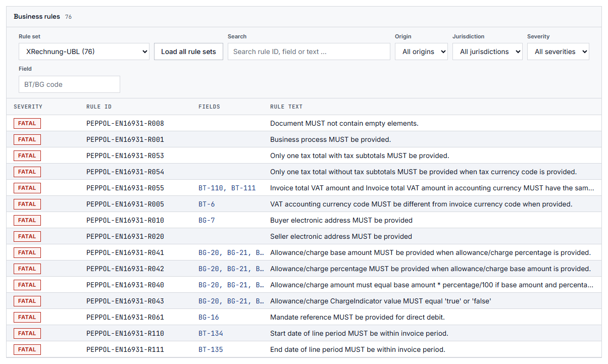608x364 pixels.
Task: Click the 76 rule count badge
Action: click(x=68, y=17)
